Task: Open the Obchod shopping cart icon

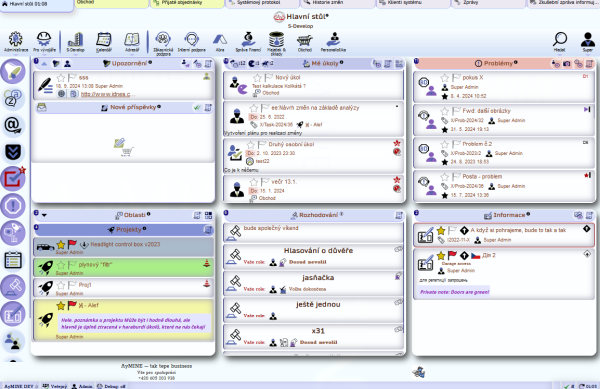Action: point(305,40)
